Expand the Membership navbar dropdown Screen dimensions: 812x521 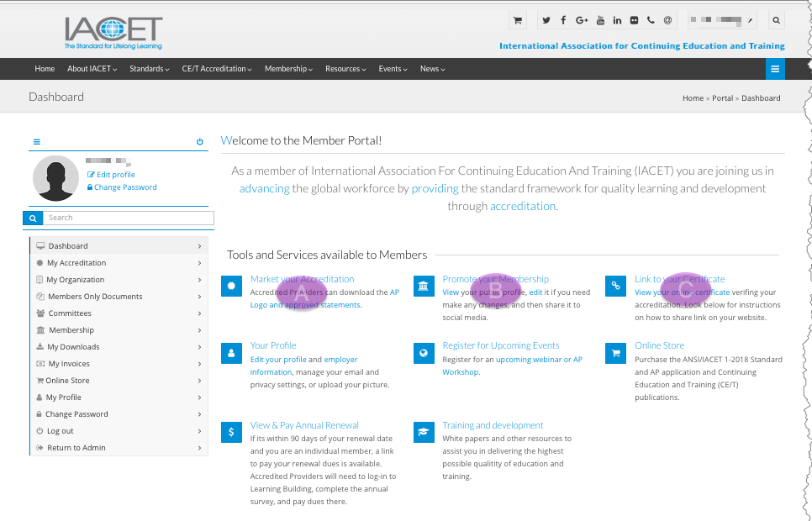click(x=288, y=69)
